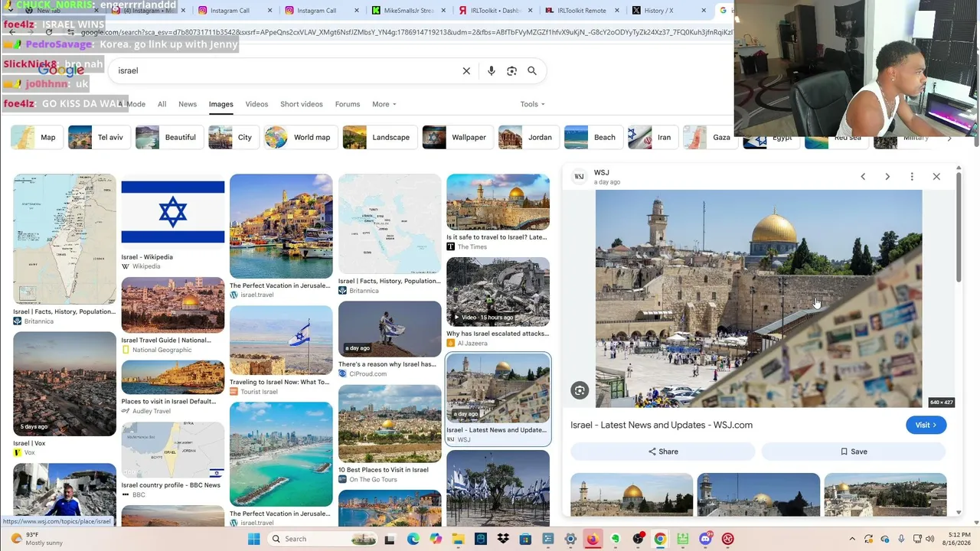This screenshot has width=980, height=551.
Task: Switch to the News results tab
Action: pos(188,104)
